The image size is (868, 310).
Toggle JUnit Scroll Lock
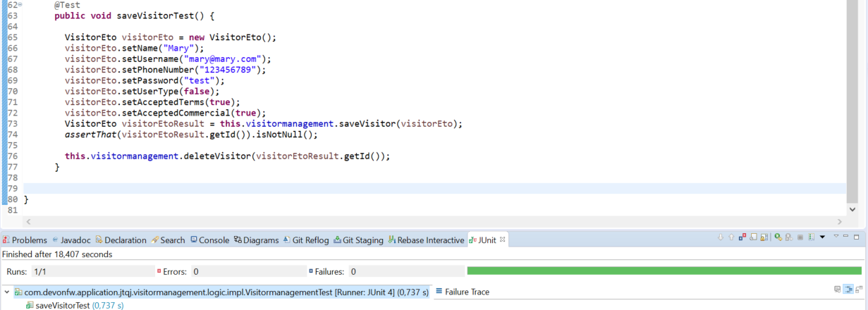764,237
